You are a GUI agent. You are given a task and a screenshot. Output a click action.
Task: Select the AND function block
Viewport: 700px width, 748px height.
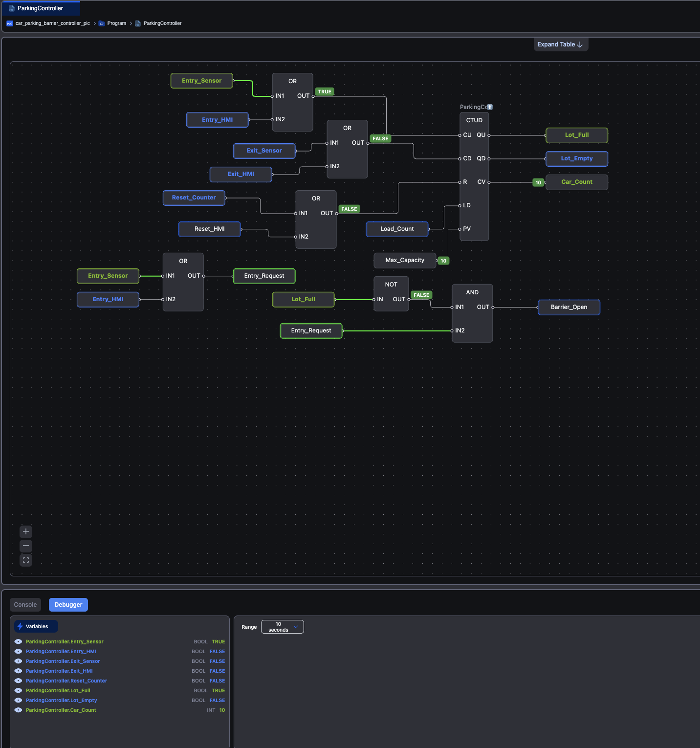coord(472,313)
